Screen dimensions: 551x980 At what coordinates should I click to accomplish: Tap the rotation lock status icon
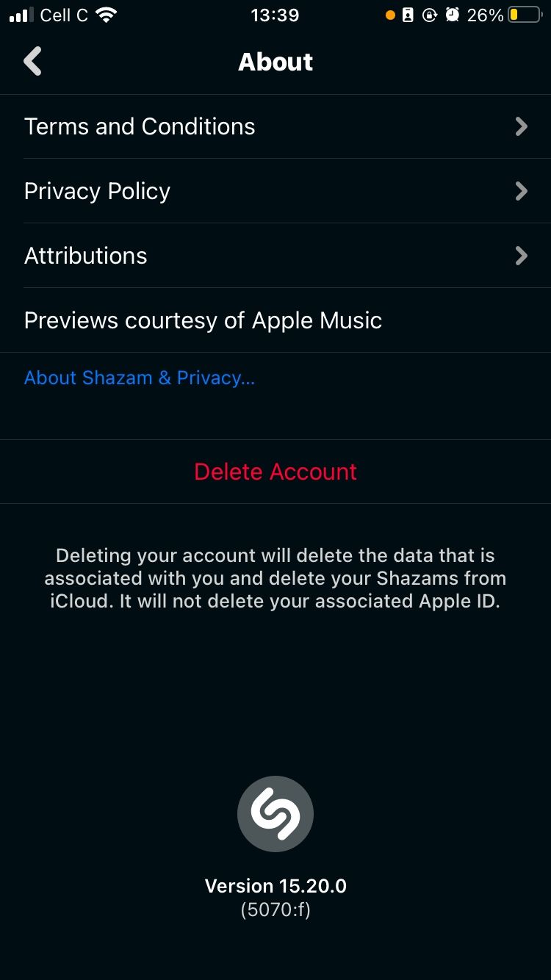point(430,15)
